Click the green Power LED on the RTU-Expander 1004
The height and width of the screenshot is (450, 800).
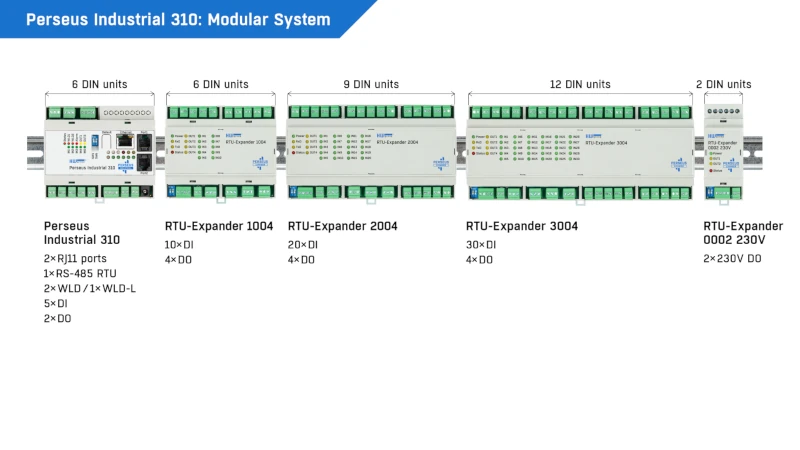click(x=172, y=136)
